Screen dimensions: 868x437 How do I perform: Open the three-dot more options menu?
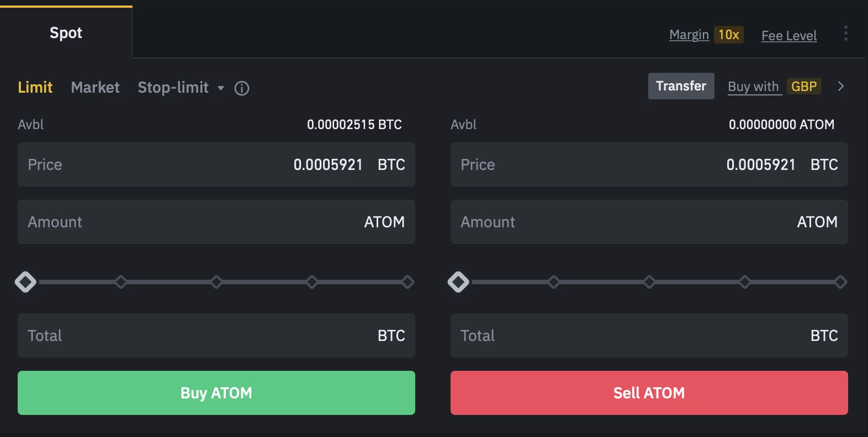[845, 34]
